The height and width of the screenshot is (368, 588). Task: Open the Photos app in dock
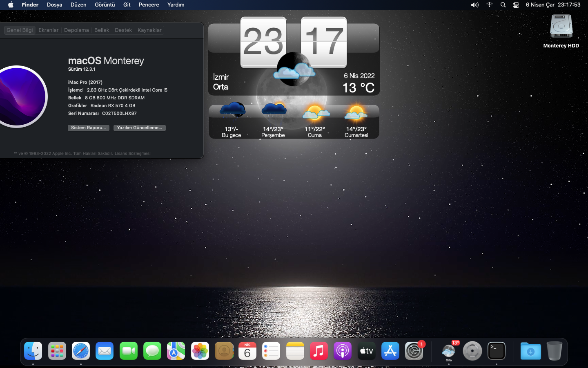pos(200,351)
